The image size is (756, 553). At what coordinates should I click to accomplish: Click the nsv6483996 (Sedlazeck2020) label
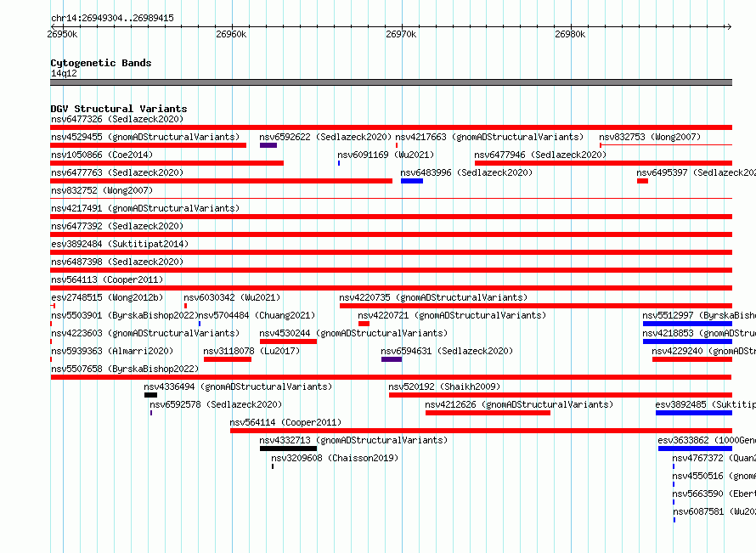(x=466, y=172)
